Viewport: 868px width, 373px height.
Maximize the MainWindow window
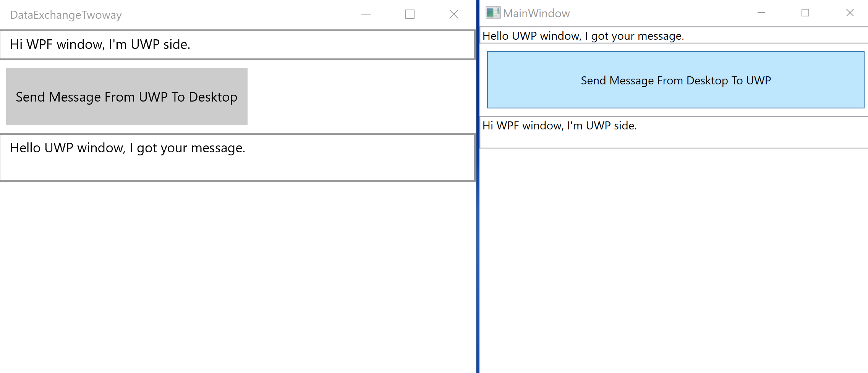pyautogui.click(x=805, y=13)
